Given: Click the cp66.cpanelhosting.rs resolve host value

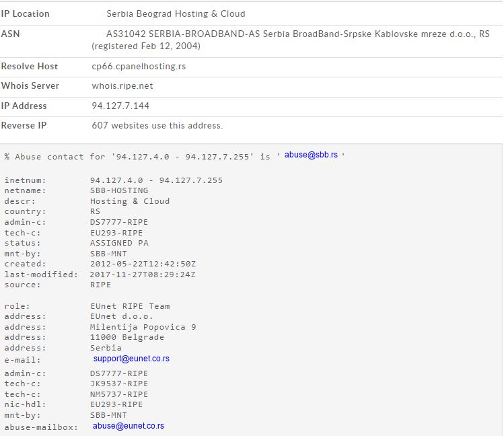Looking at the screenshot, I should pos(139,67).
